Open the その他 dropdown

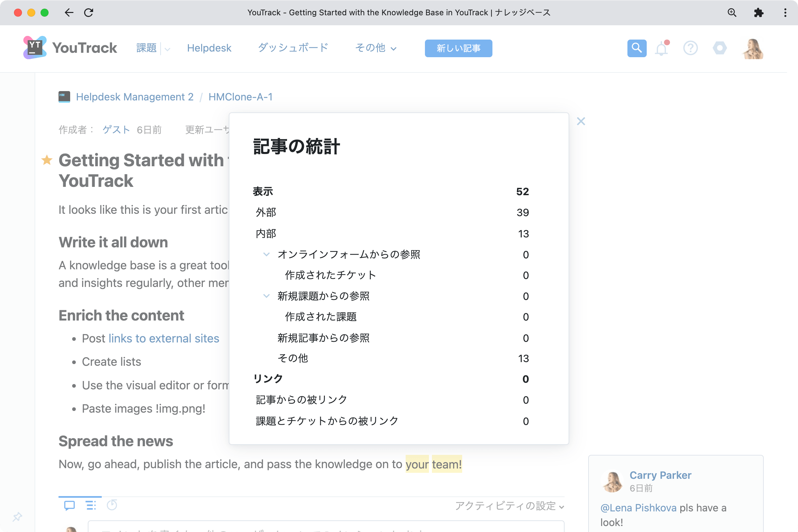click(x=375, y=48)
